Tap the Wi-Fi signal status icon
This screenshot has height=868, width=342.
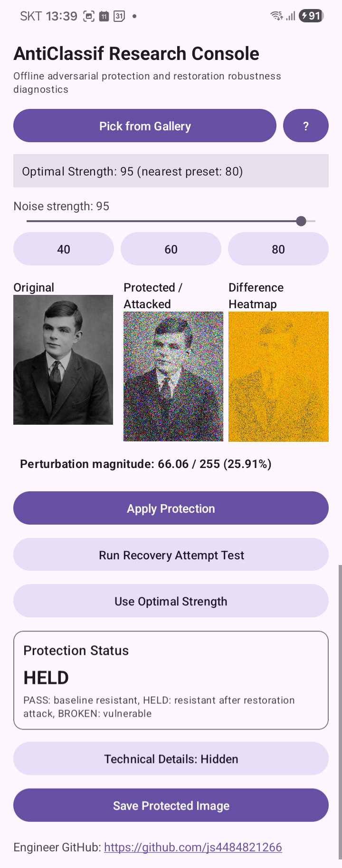[276, 16]
